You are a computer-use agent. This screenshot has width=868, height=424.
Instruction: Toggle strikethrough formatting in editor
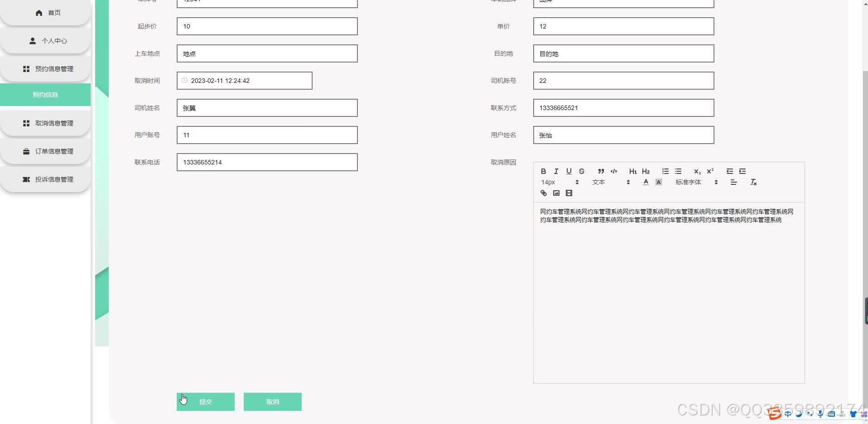click(582, 171)
